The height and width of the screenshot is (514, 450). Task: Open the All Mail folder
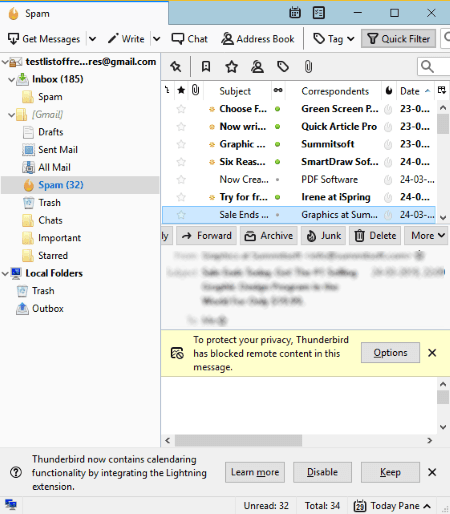click(x=54, y=168)
